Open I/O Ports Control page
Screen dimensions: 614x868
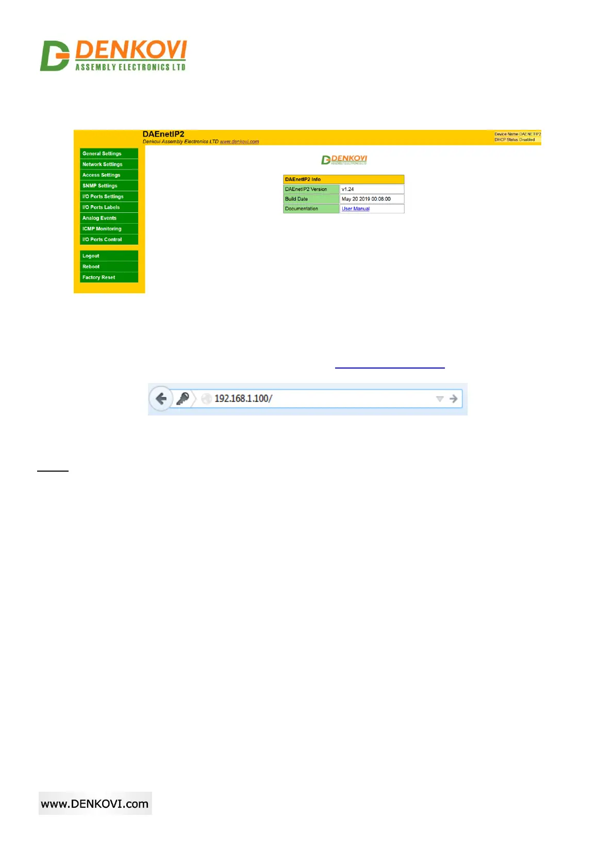(x=109, y=240)
